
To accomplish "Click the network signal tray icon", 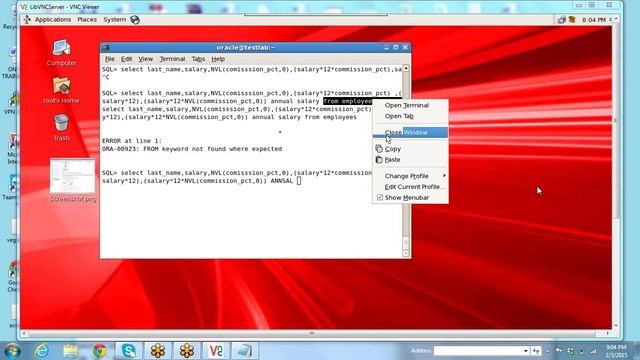I will (x=593, y=351).
